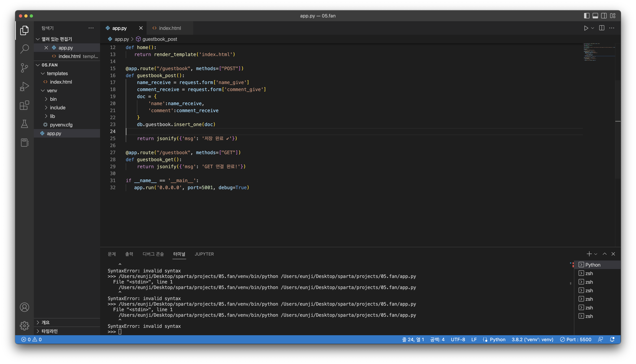The height and width of the screenshot is (364, 636).
Task: Open the Manage settings gear
Action: click(x=24, y=326)
